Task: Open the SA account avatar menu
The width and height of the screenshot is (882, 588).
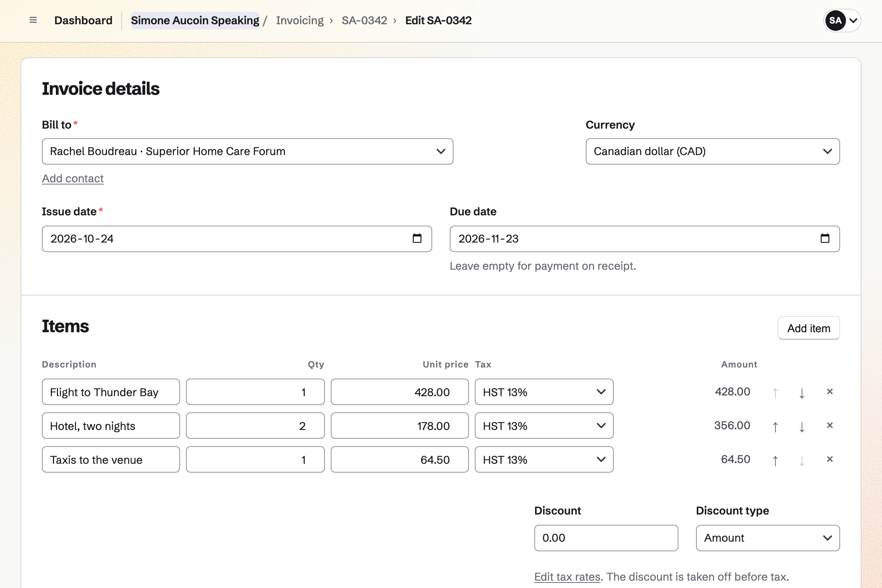Action: [x=842, y=20]
